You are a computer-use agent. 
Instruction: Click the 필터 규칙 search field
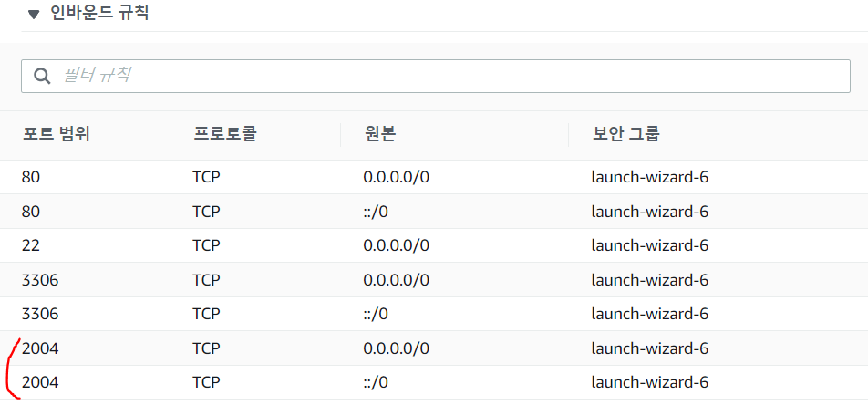pos(436,76)
